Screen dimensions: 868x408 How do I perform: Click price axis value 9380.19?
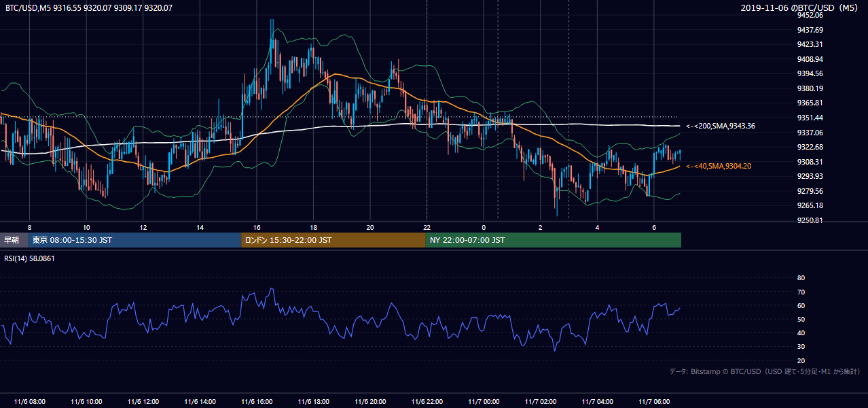(x=810, y=88)
